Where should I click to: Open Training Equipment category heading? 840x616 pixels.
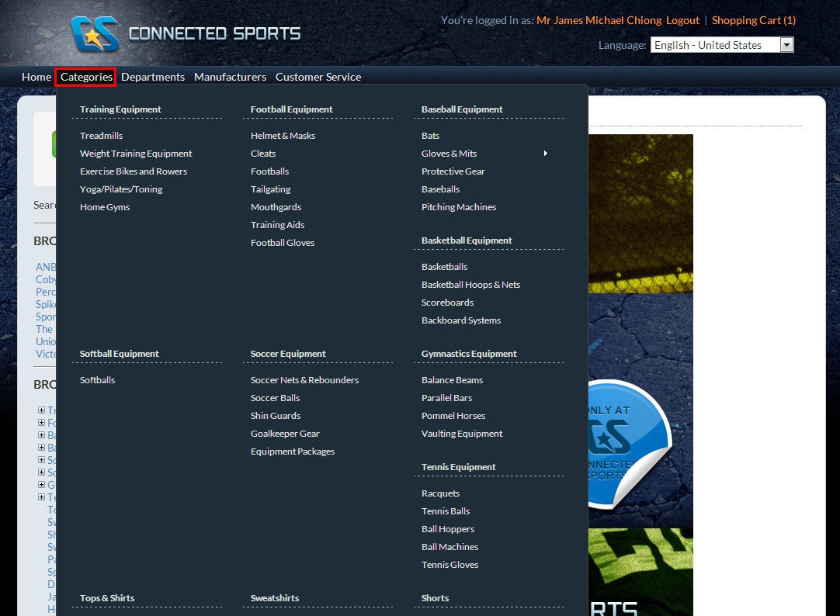[120, 109]
